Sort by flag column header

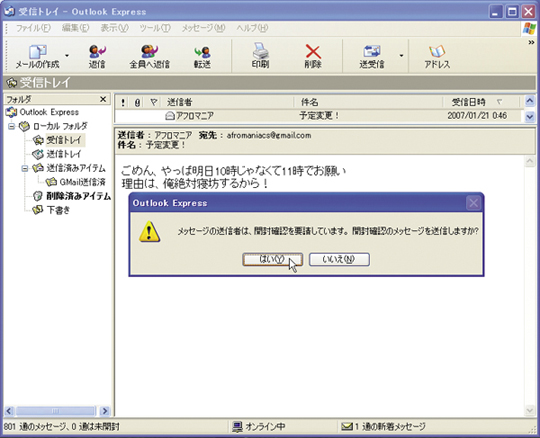click(154, 102)
